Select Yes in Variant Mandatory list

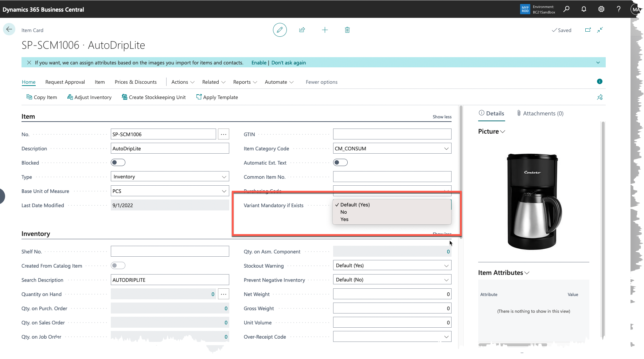pyautogui.click(x=392, y=219)
